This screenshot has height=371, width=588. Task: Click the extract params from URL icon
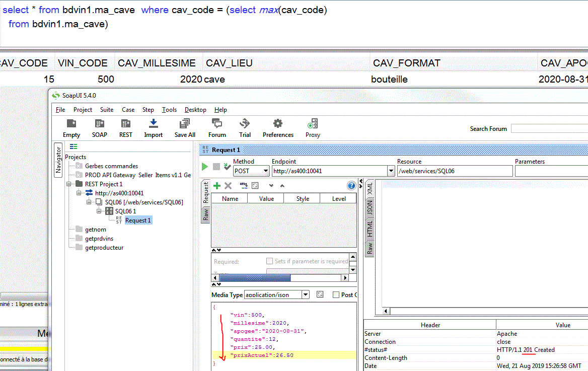point(244,185)
